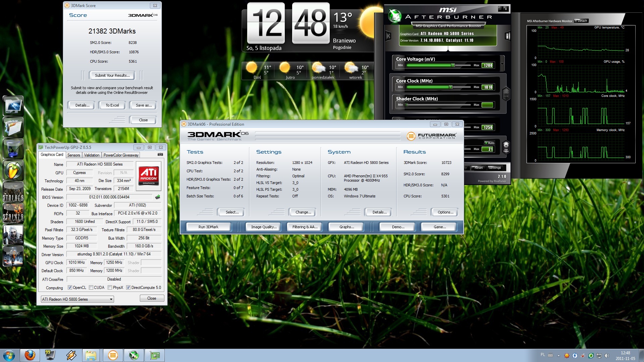Click the GPU-Z screenshot camera icon
This screenshot has width=644, height=362.
point(160,155)
